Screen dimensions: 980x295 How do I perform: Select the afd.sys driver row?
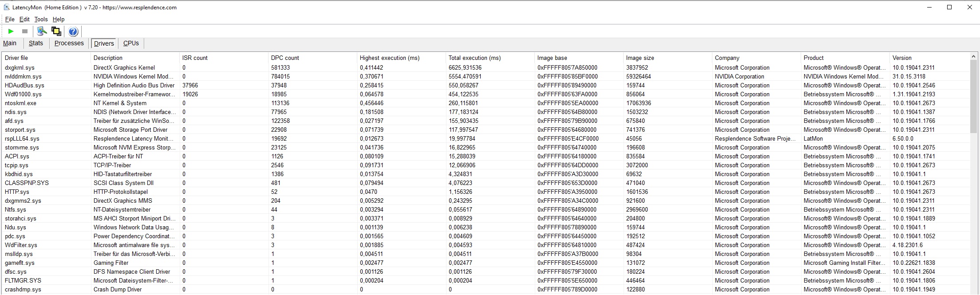pyautogui.click(x=486, y=121)
